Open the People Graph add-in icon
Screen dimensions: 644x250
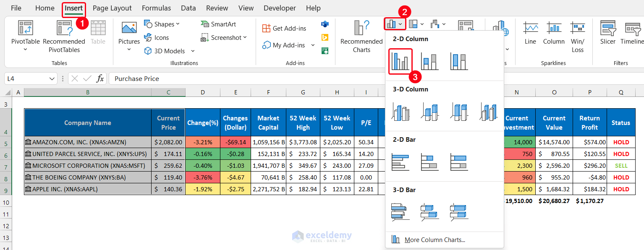coord(325,51)
